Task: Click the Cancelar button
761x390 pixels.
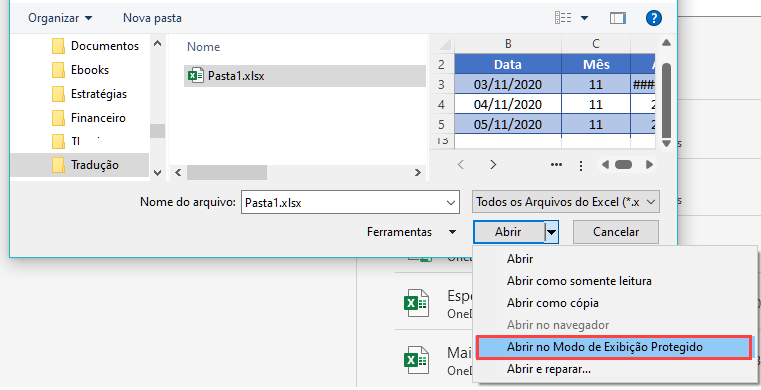Action: point(616,232)
